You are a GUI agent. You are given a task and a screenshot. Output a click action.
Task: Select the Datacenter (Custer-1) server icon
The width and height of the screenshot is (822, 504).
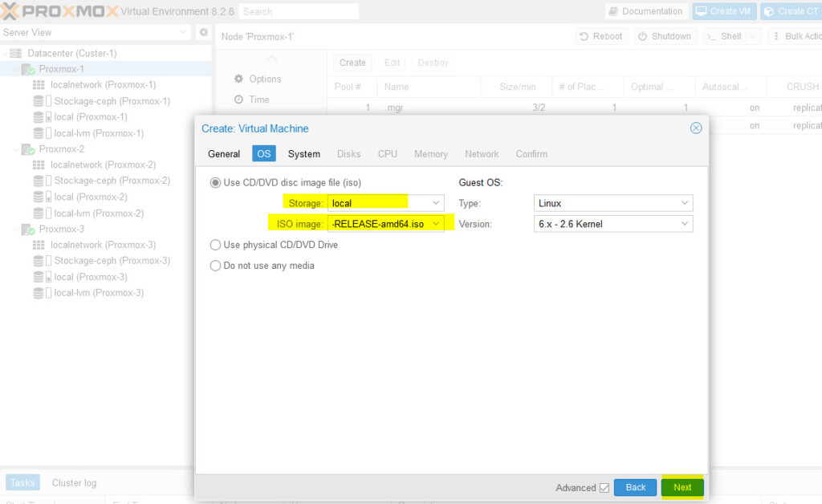tap(16, 53)
